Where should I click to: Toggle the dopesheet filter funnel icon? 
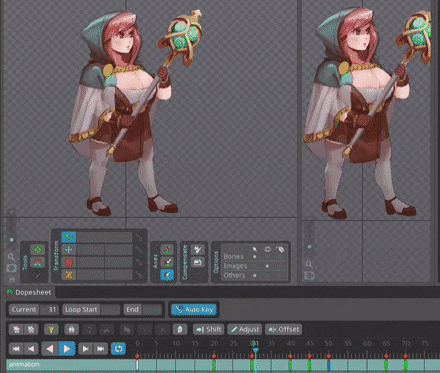pyautogui.click(x=51, y=329)
